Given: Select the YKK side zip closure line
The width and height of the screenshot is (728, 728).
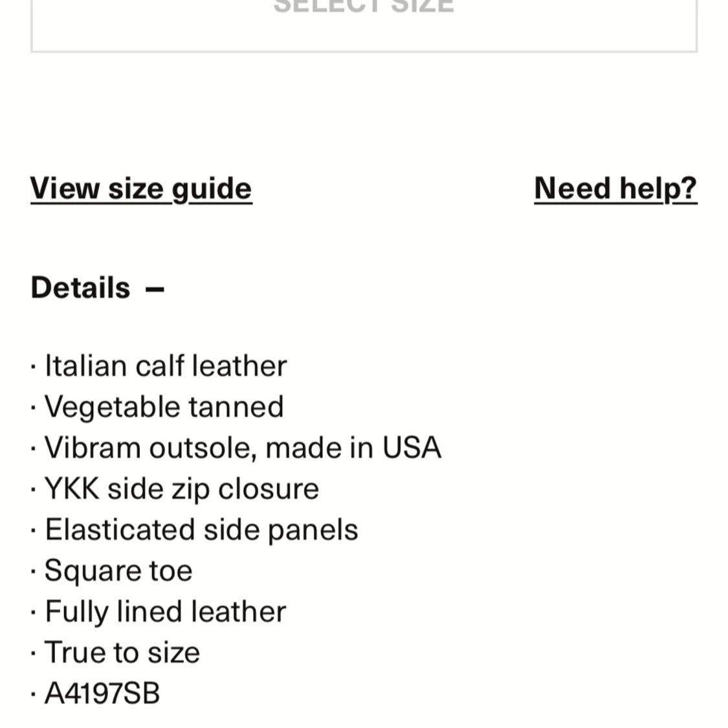Looking at the screenshot, I should point(182,489).
